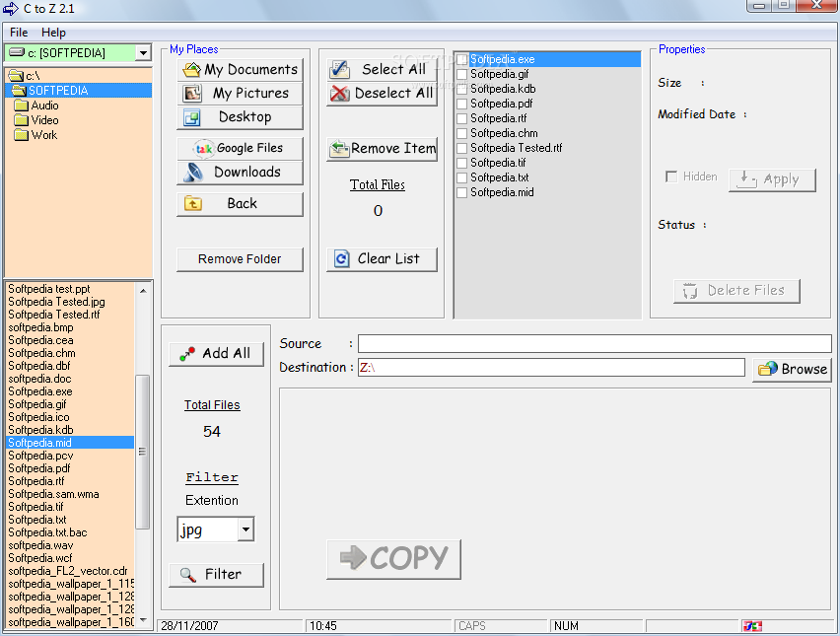Screen dimensions: 840x636
Task: Select Softpedia.mid in left file list
Action: [x=70, y=443]
